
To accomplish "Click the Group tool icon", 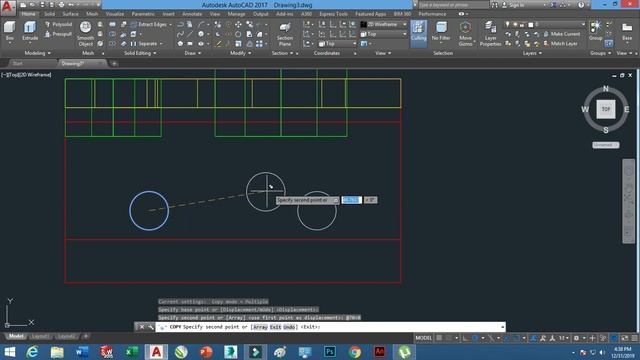I will click(x=596, y=31).
